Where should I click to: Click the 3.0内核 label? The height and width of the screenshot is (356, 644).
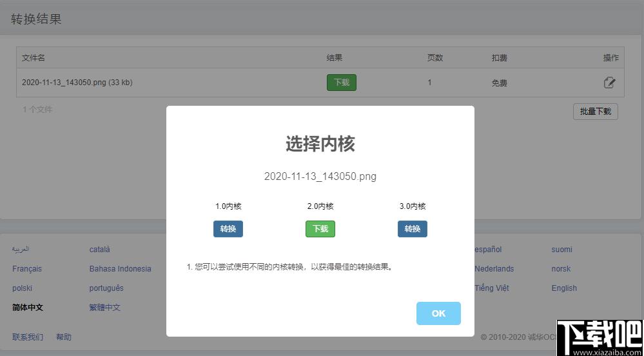tap(413, 206)
